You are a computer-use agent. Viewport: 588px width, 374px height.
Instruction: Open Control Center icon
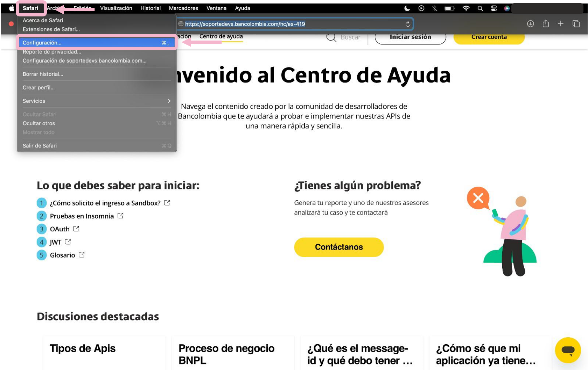pos(494,8)
